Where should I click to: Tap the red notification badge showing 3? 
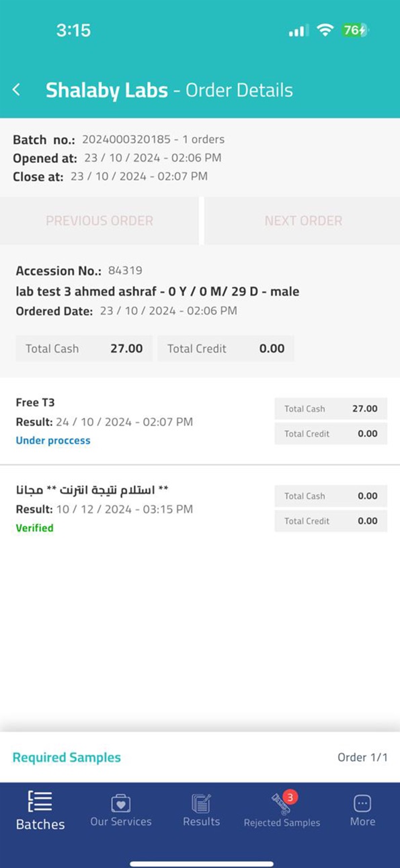click(290, 797)
